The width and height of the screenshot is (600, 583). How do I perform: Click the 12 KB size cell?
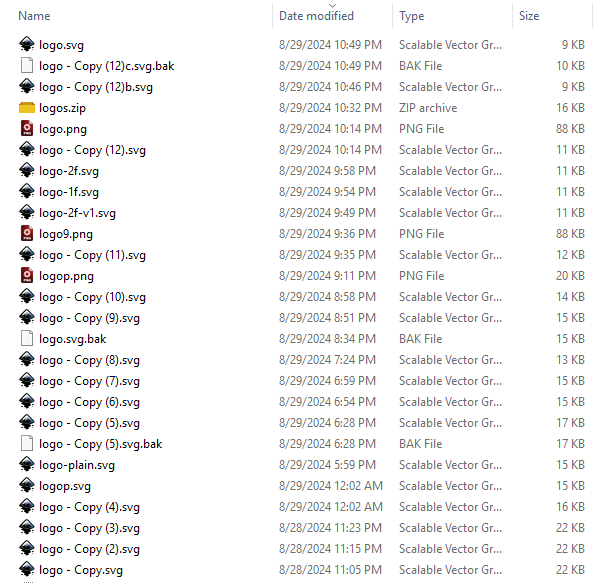(570, 255)
